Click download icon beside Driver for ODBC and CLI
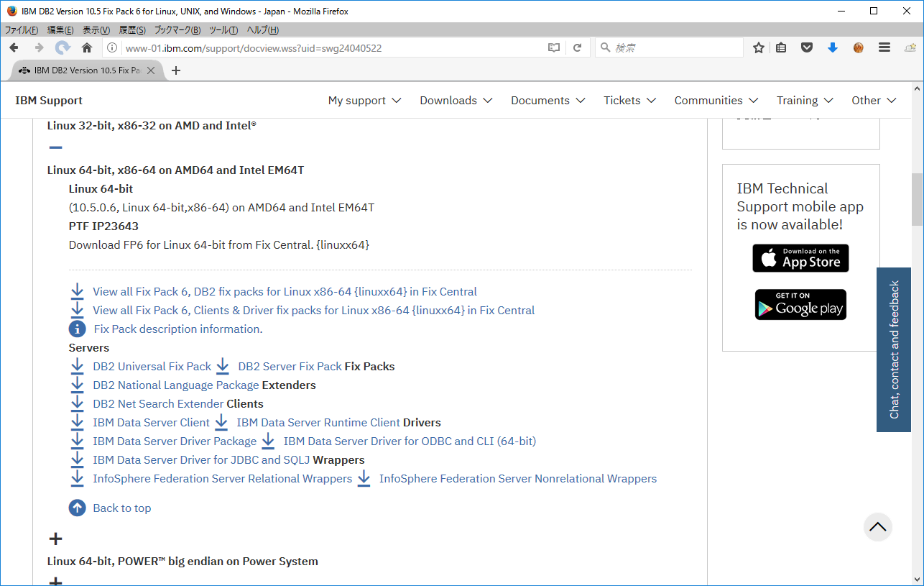Image resolution: width=924 pixels, height=586 pixels. (268, 441)
